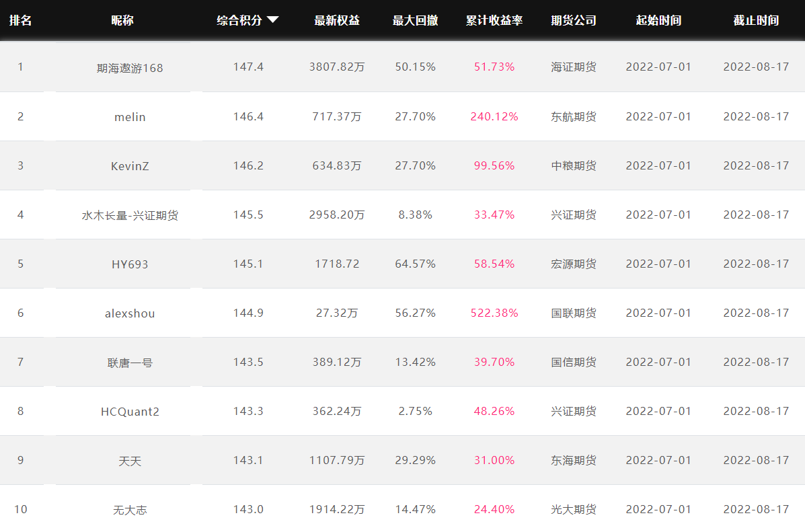Click the futures company 光大期货
The height and width of the screenshot is (532, 805).
click(x=574, y=509)
